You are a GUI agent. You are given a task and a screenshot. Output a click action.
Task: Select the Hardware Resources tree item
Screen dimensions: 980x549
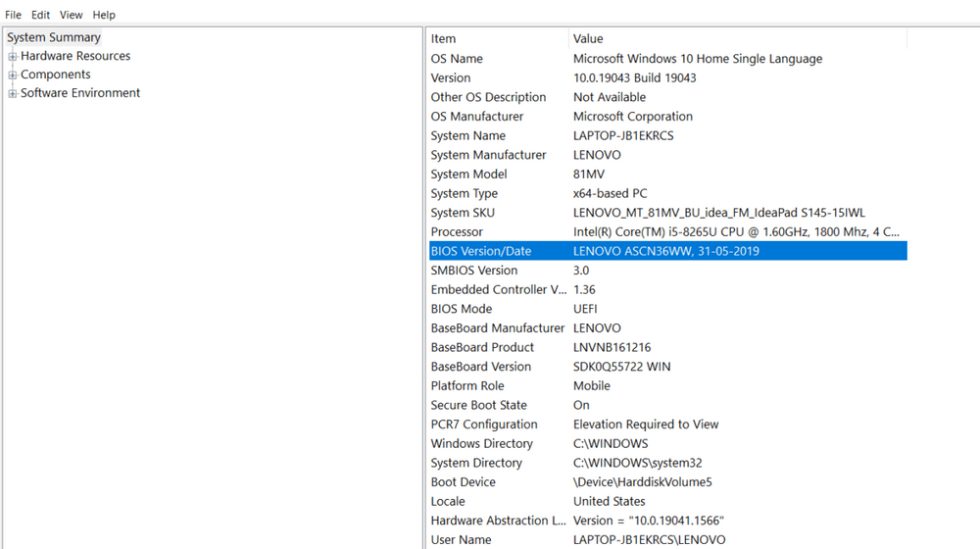click(75, 56)
